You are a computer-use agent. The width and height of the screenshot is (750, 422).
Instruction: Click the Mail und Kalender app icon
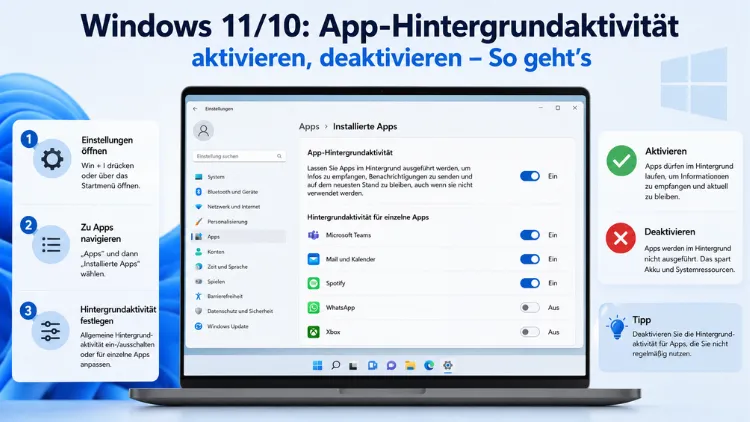click(313, 259)
